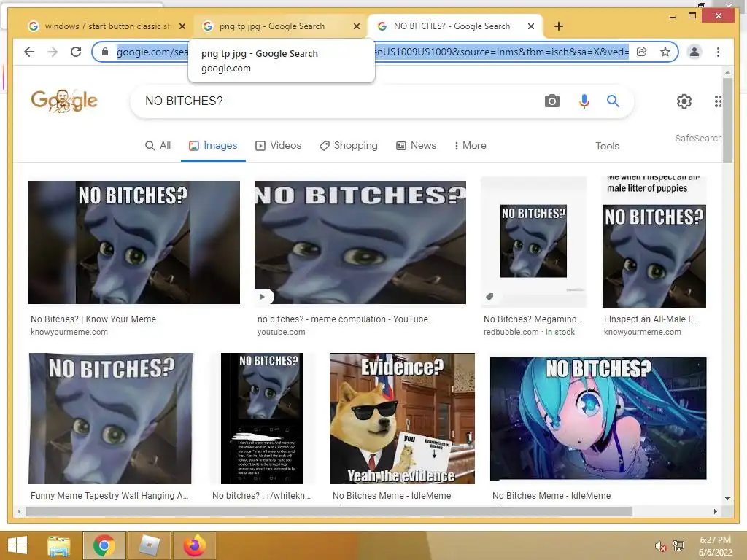
Task: Select the Images search tab
Action: (213, 146)
